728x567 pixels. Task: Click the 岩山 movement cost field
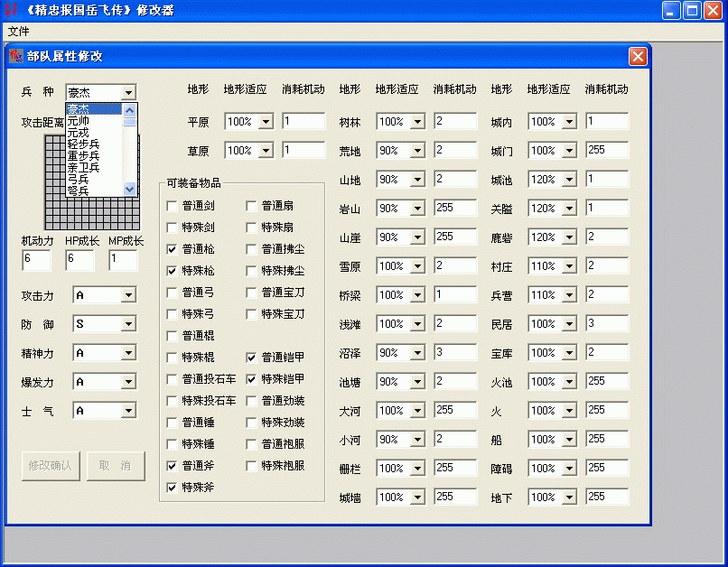(x=456, y=208)
